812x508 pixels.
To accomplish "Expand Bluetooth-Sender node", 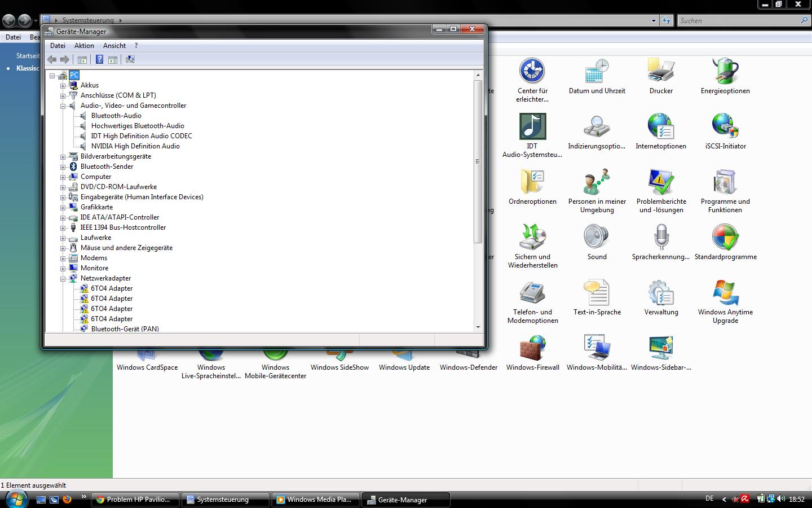I will point(63,167).
